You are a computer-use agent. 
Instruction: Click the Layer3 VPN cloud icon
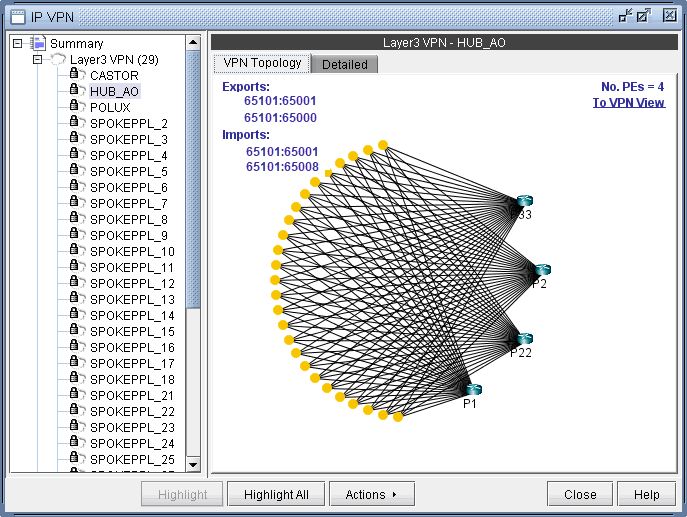pos(58,60)
